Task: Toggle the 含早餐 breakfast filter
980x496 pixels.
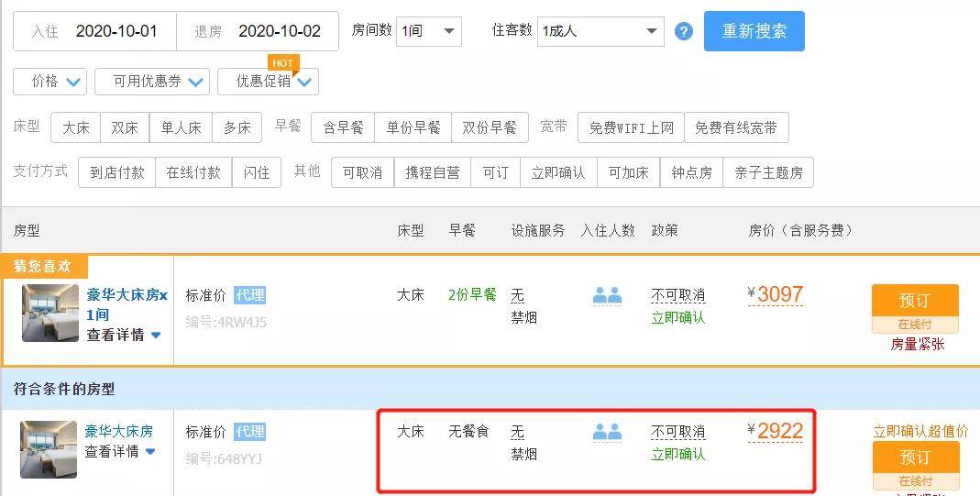Action: pyautogui.click(x=343, y=127)
